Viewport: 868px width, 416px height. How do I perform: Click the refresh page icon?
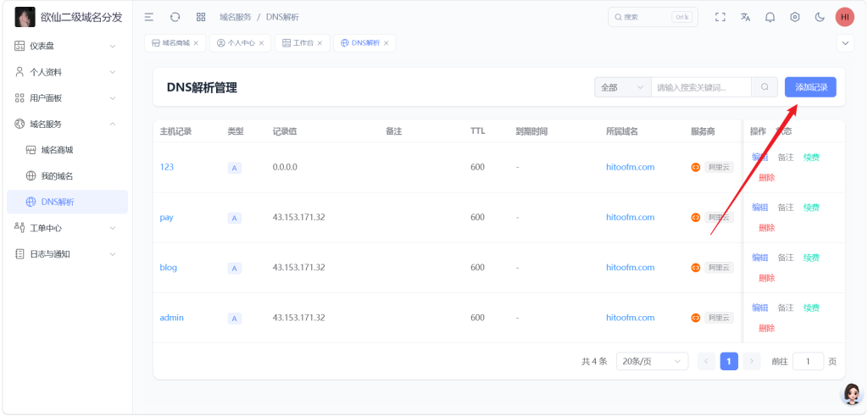pos(175,17)
